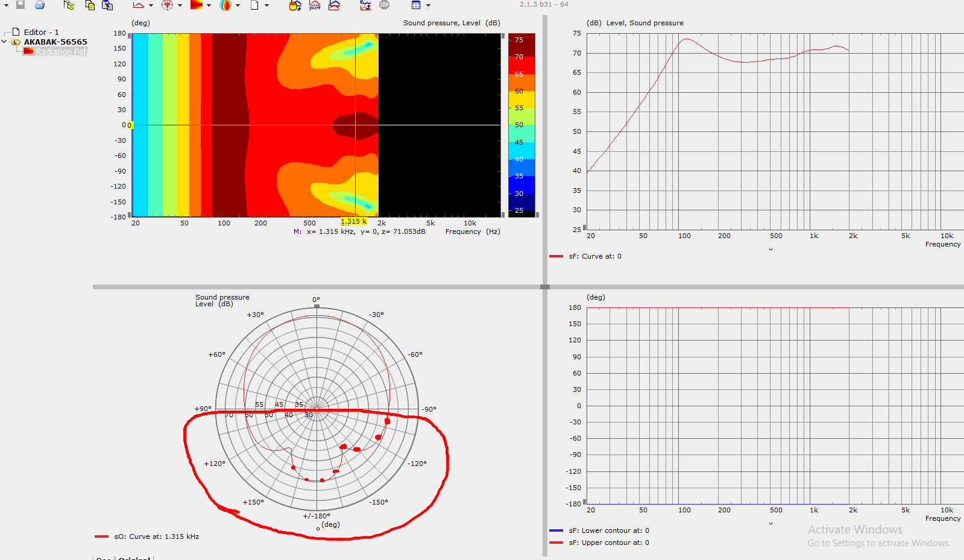Open the leftmost toolbar dropdown arrow
This screenshot has width=964, height=560.
(6, 5)
